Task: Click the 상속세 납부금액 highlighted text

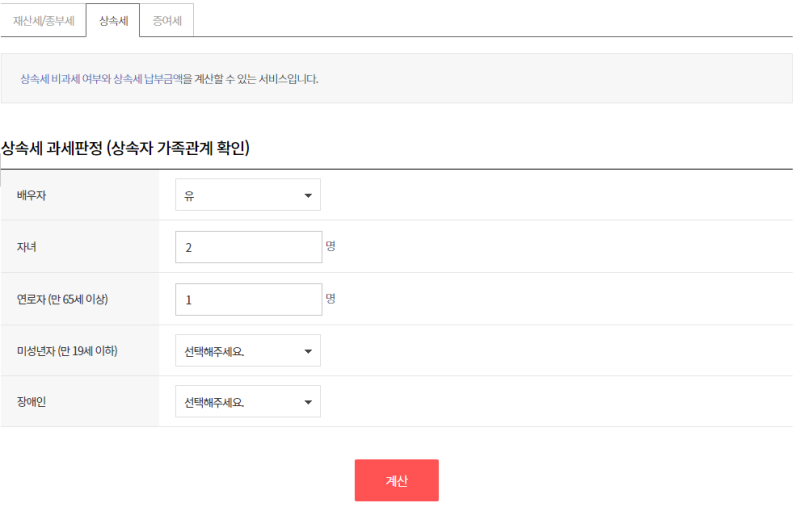Action: tap(148, 79)
